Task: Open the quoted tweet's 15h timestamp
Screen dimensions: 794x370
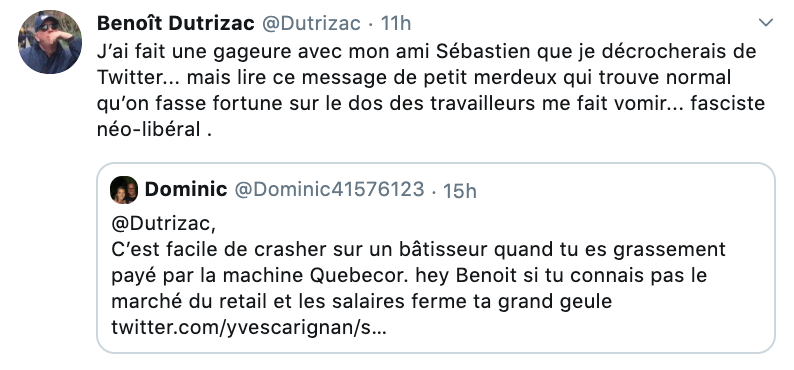Action: pos(459,191)
